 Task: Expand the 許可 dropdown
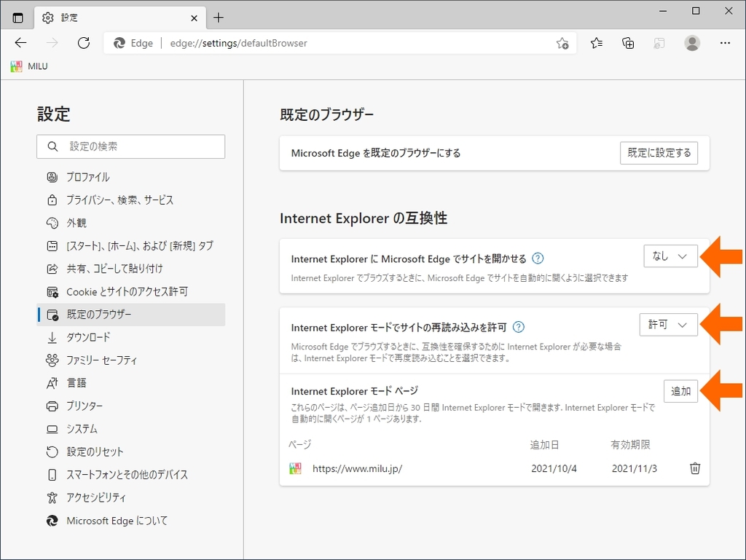669,325
